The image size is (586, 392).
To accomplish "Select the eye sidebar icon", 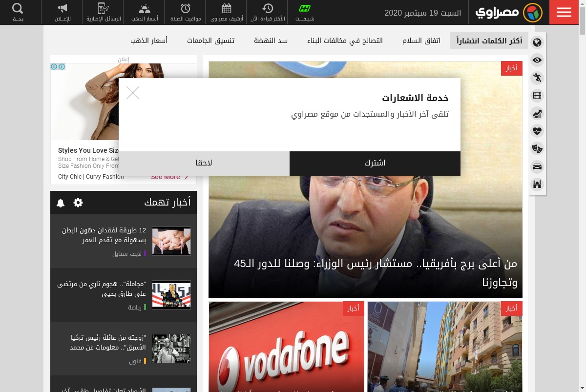I will (x=537, y=60).
